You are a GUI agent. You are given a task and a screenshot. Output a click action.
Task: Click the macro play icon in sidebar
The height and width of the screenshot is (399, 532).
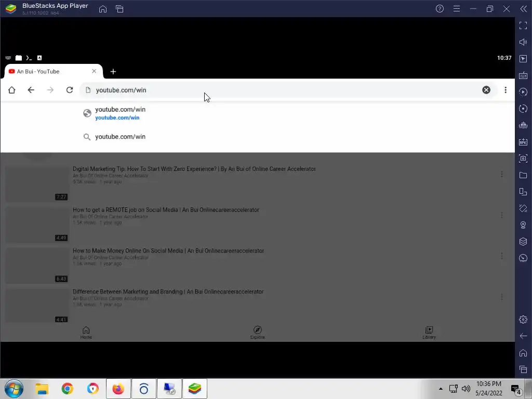523,92
